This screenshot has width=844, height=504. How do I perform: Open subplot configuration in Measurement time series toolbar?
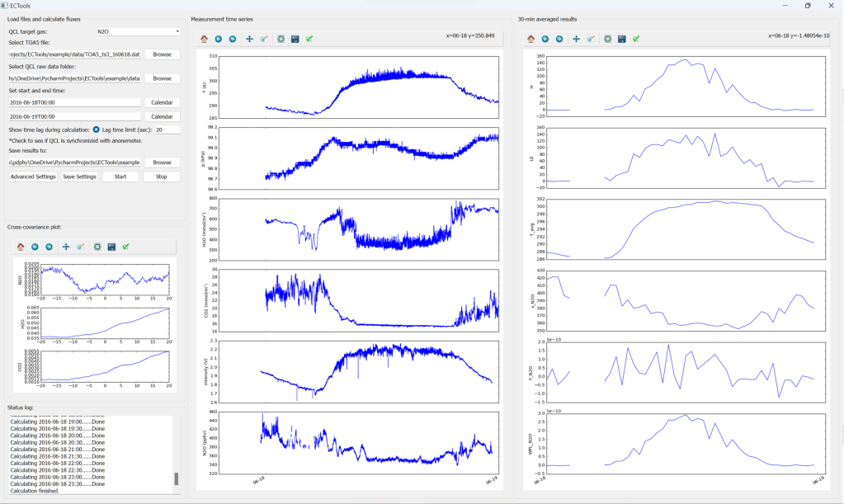click(281, 39)
